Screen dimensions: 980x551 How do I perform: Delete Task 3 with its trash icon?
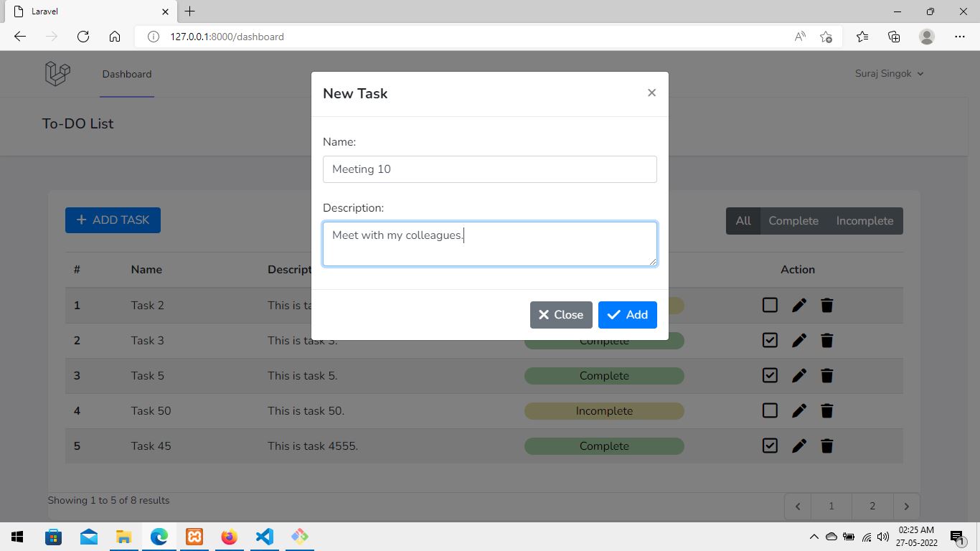(x=826, y=340)
